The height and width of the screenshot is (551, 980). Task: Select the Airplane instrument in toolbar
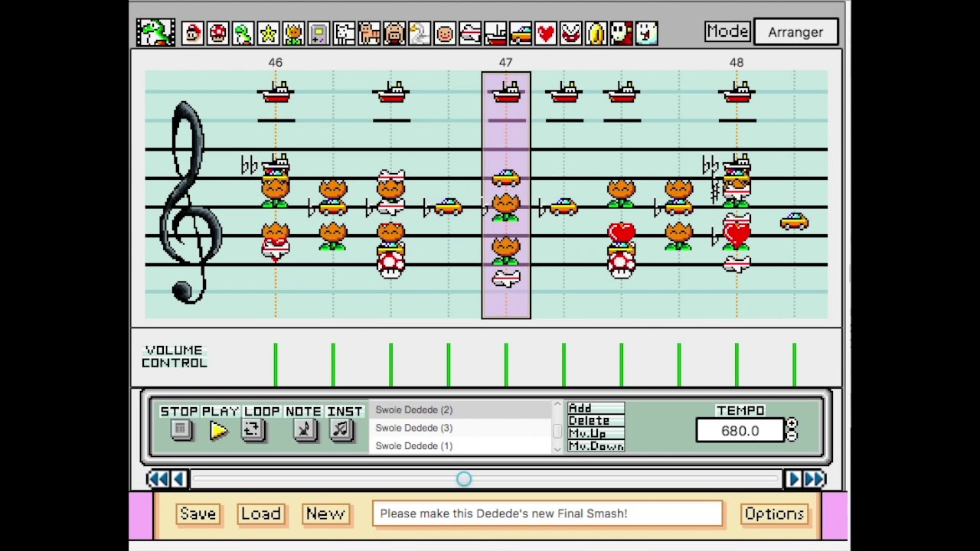click(471, 34)
